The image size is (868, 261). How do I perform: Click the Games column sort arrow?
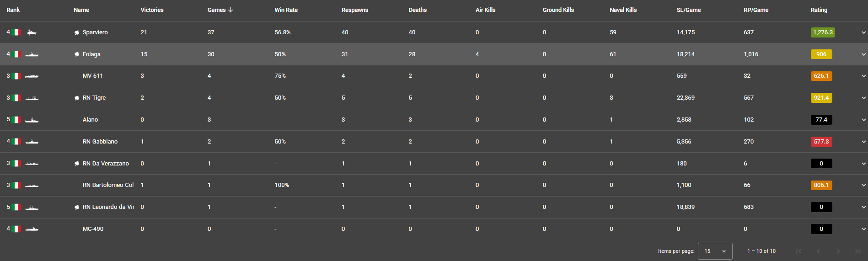point(230,10)
